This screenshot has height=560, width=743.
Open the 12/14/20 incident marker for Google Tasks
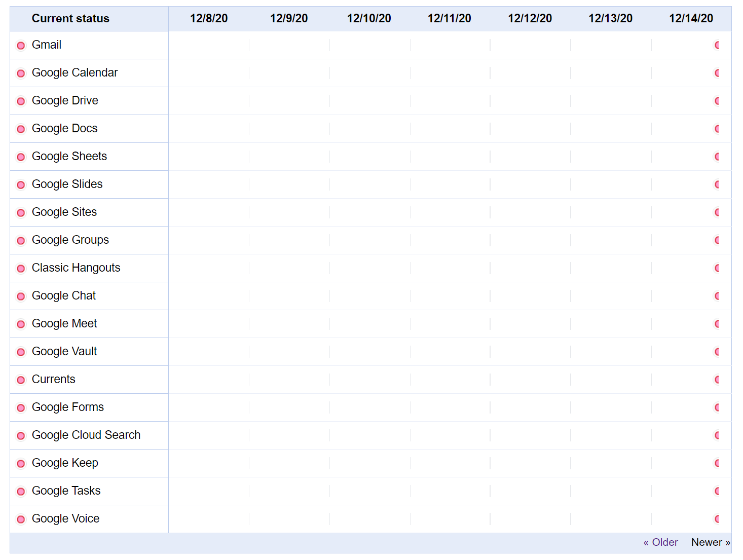click(x=717, y=491)
